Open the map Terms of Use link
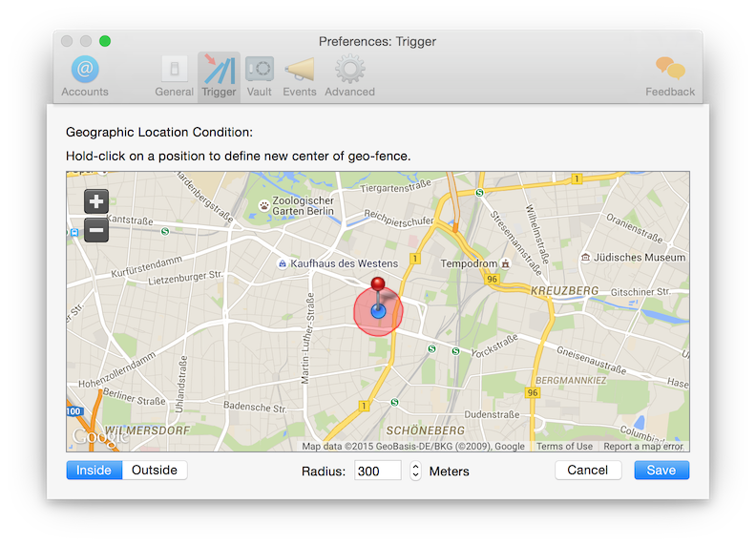The image size is (756, 545). pyautogui.click(x=564, y=446)
